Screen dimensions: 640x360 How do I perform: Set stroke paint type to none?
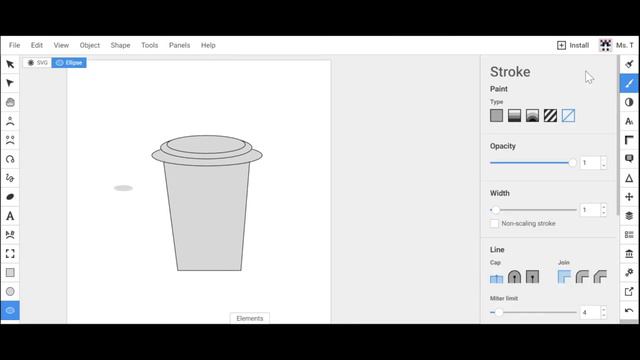click(x=568, y=116)
